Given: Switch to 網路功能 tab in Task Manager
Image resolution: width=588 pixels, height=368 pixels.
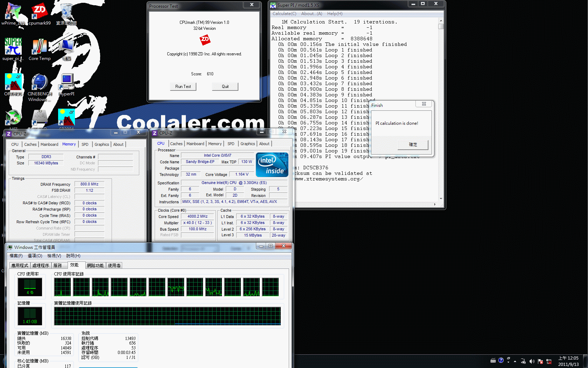Looking at the screenshot, I should click(x=95, y=266).
